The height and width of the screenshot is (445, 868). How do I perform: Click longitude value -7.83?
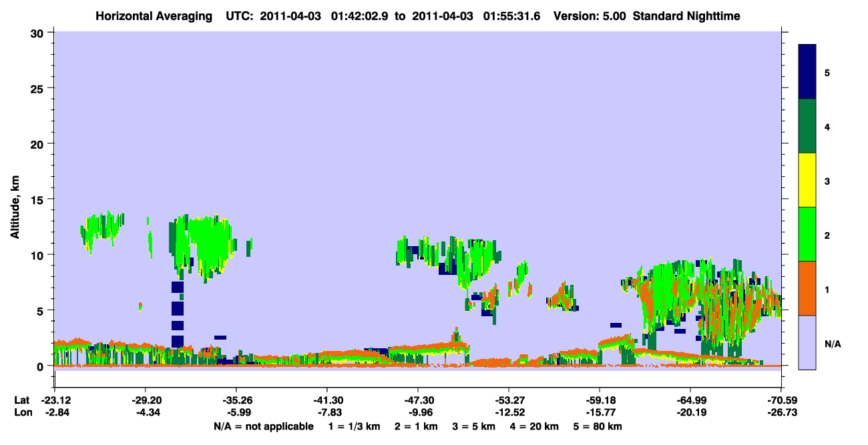(327, 412)
